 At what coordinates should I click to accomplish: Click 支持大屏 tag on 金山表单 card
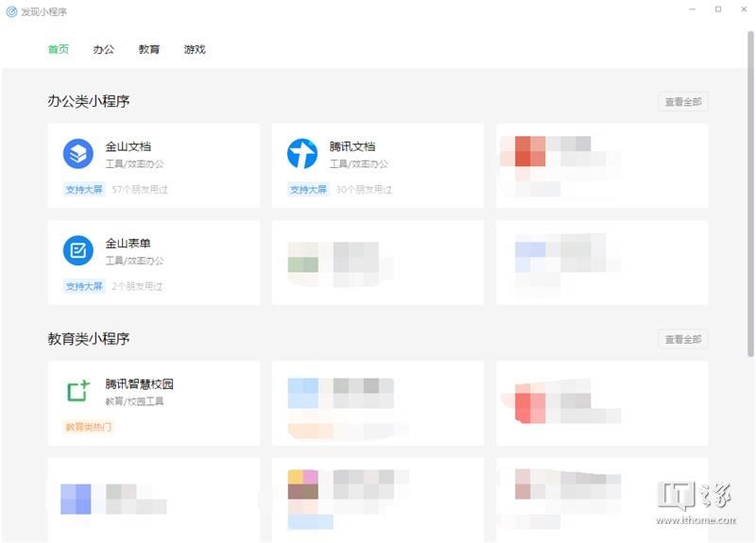click(84, 286)
